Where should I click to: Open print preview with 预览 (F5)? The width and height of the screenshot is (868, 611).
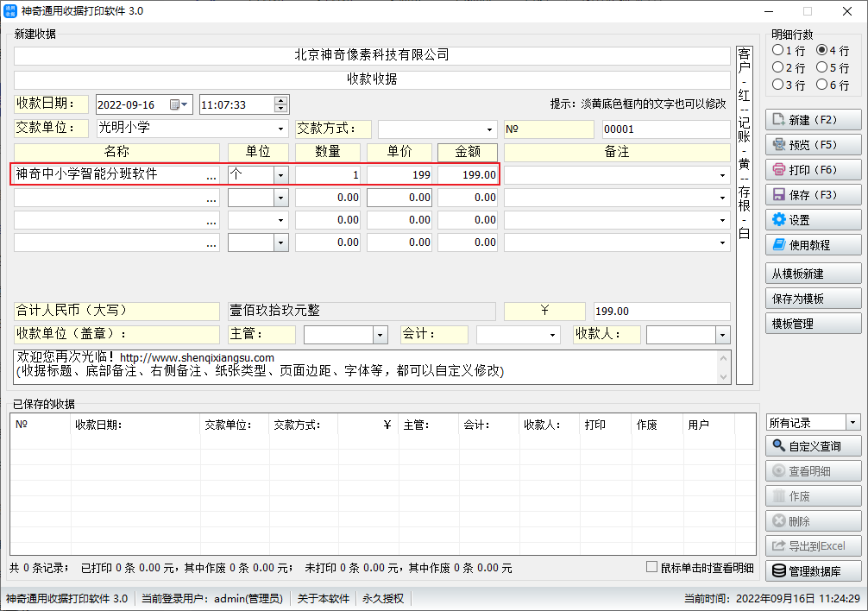point(813,145)
